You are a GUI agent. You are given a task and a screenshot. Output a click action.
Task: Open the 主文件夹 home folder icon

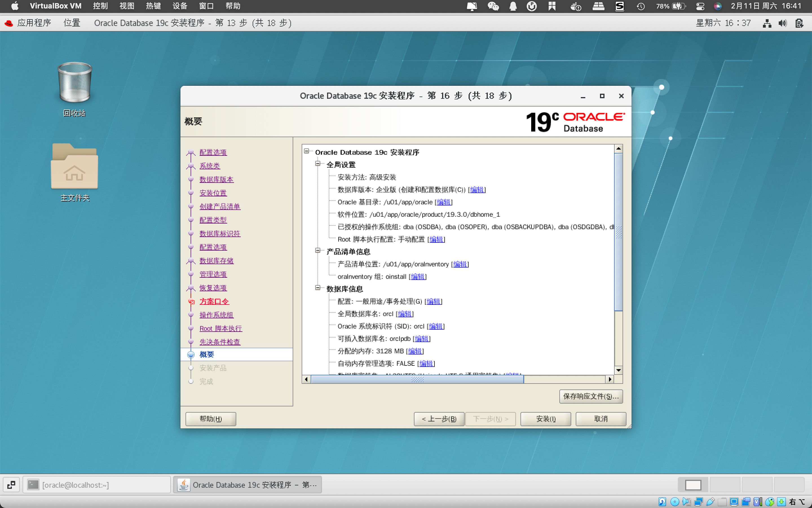coord(74,166)
